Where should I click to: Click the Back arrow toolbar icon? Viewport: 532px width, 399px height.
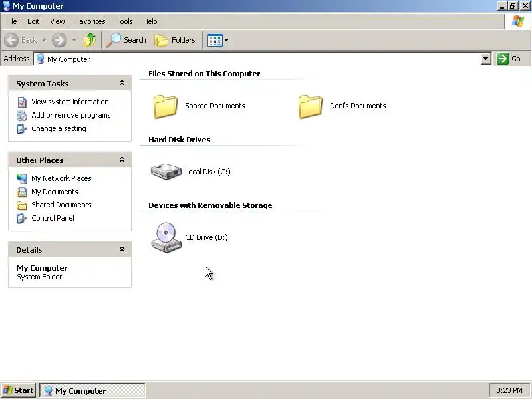pos(11,40)
